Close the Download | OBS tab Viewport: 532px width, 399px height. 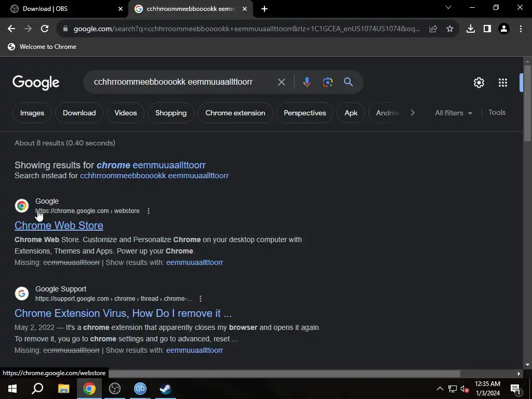point(121,9)
